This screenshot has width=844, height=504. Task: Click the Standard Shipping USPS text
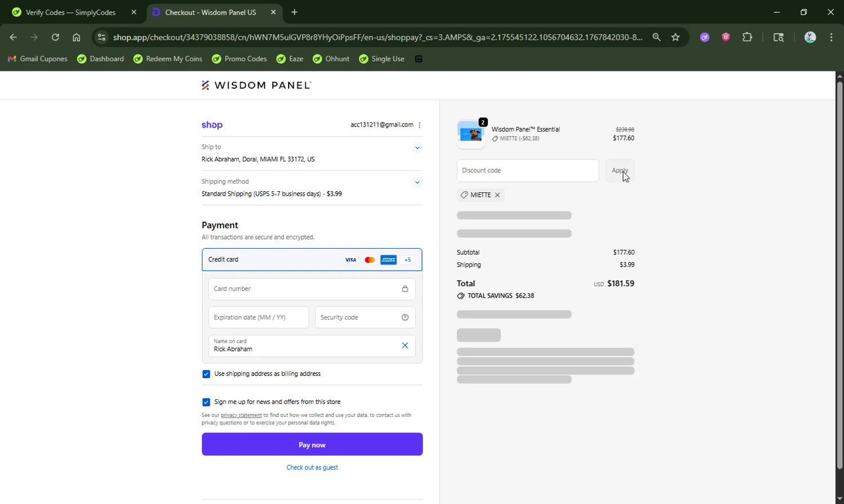pos(272,194)
